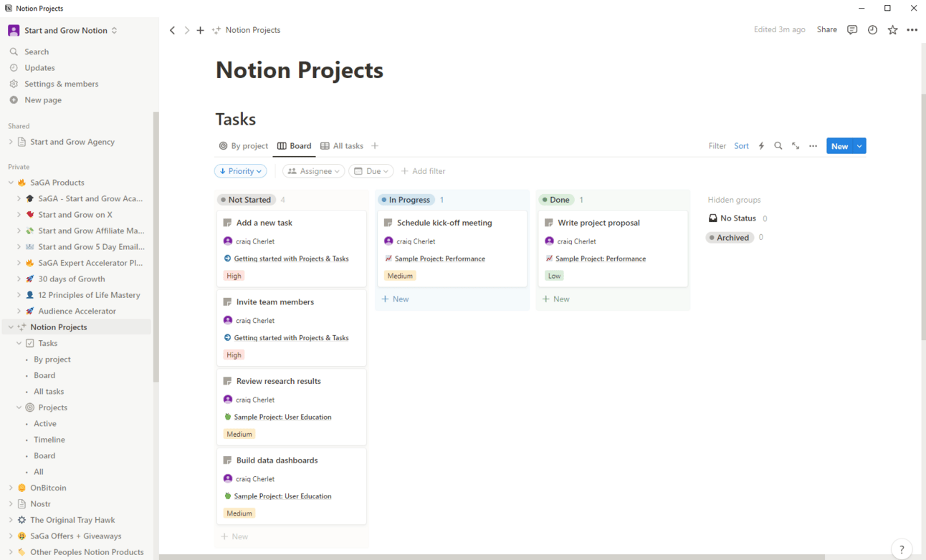
Task: Click the Not Started group label
Action: (246, 200)
